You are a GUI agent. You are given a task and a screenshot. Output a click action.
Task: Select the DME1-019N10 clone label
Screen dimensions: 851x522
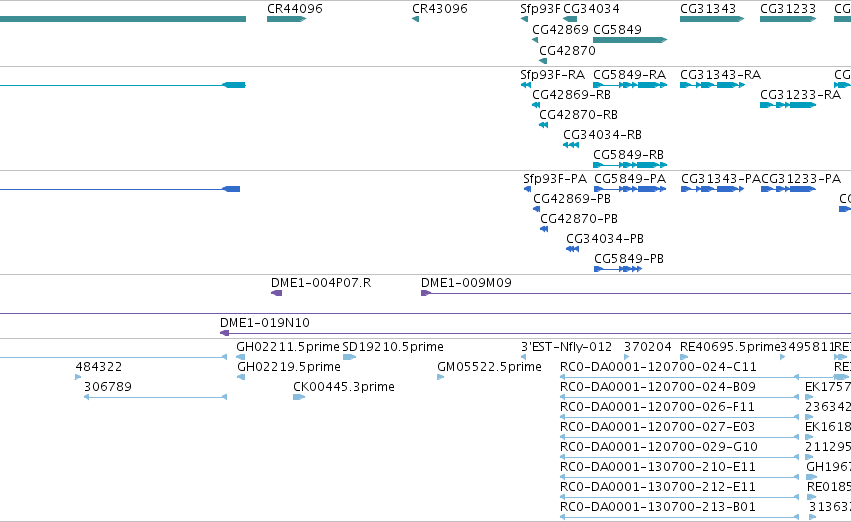pyautogui.click(x=265, y=323)
